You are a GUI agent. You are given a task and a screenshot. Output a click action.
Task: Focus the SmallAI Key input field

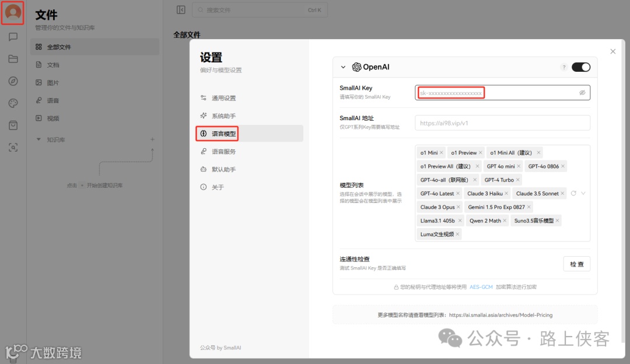click(502, 93)
